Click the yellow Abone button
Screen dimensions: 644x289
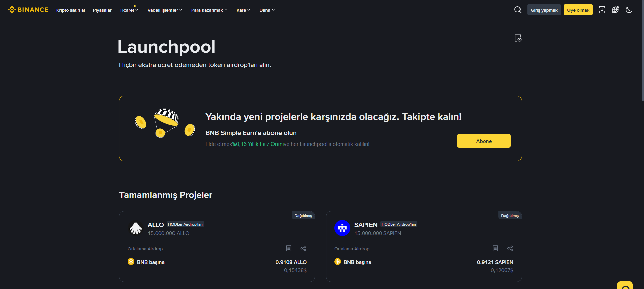[484, 141]
